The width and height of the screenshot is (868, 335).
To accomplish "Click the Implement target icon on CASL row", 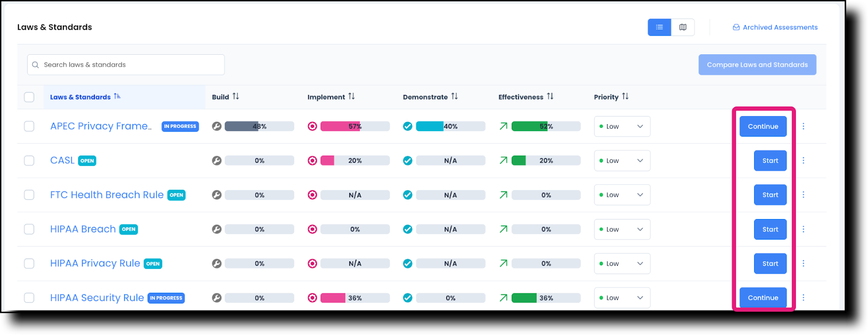I will [x=312, y=160].
